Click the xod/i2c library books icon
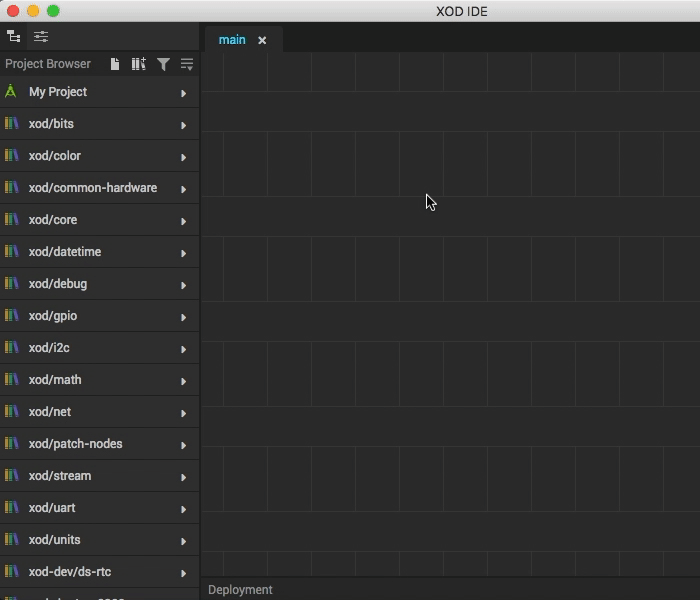The image size is (700, 600). click(x=12, y=347)
